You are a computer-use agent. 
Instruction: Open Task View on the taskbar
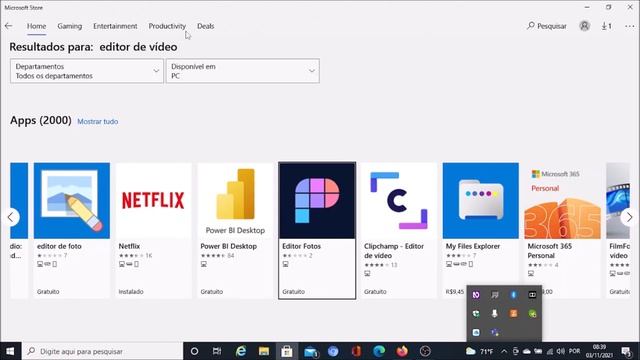217,351
